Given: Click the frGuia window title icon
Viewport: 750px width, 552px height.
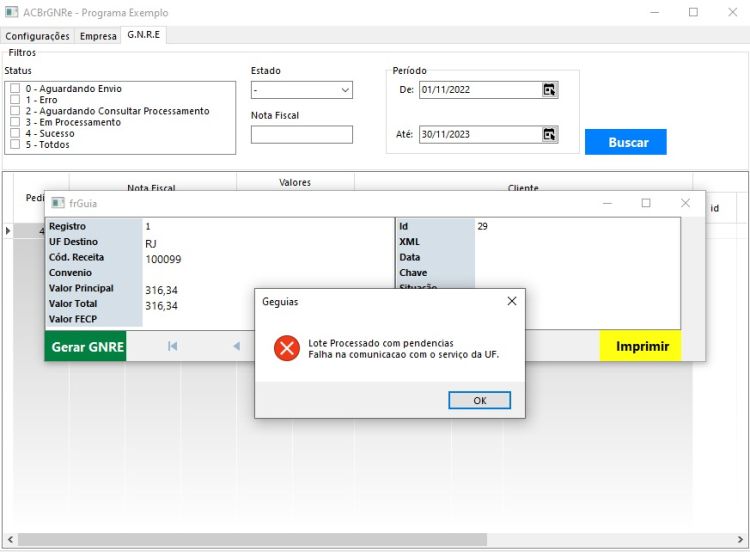Looking at the screenshot, I should [58, 203].
